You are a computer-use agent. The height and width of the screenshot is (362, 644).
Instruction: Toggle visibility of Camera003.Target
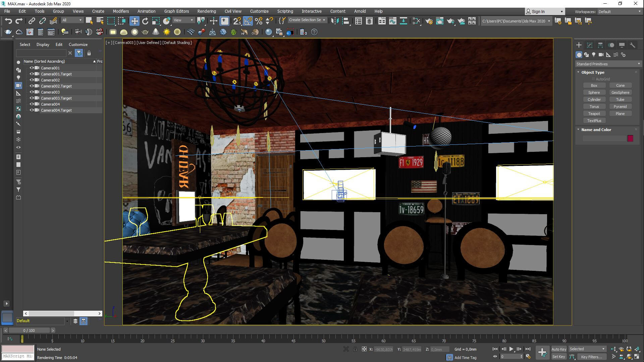32,98
